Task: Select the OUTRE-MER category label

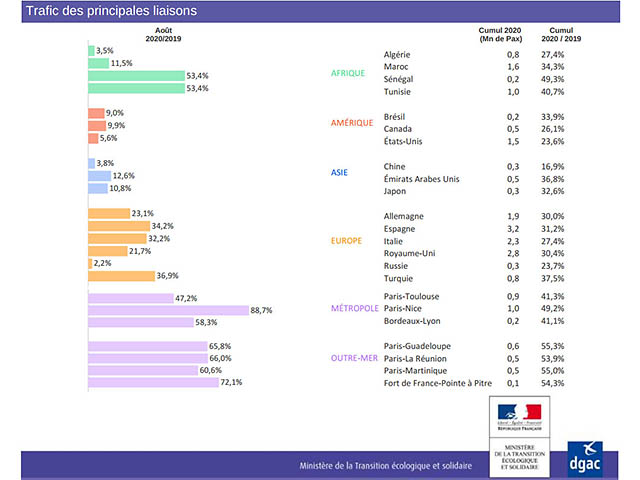Action: click(x=354, y=357)
